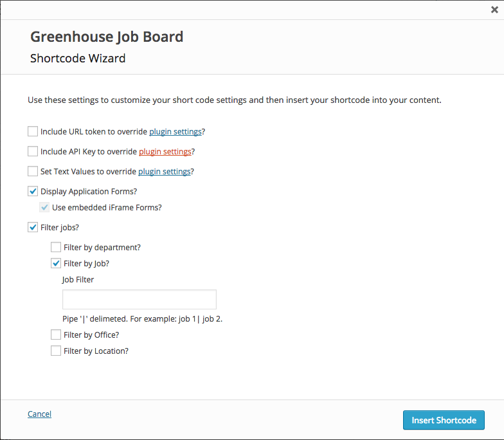Check the Set Text Values checkbox
Viewport: 504px width, 440px height.
(x=33, y=171)
